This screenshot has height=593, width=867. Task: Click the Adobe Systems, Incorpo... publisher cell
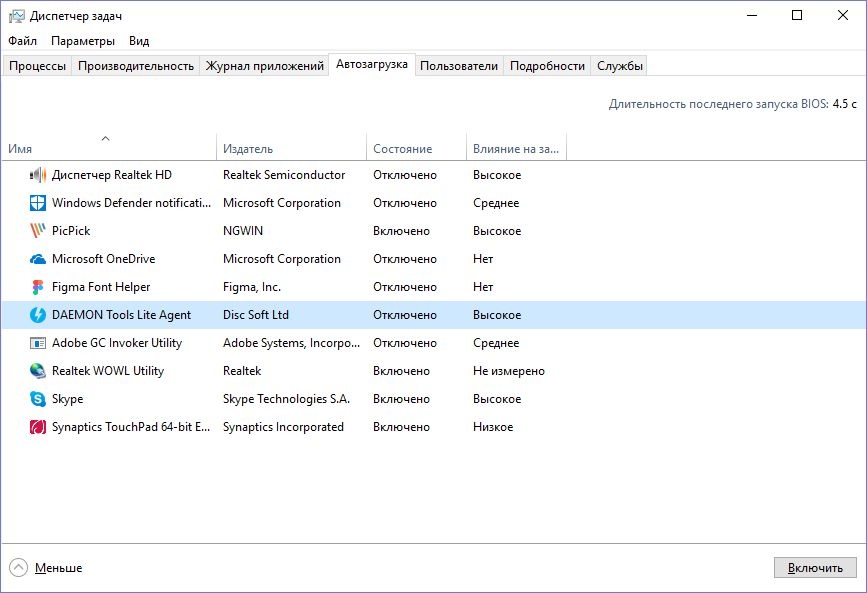[x=291, y=343]
